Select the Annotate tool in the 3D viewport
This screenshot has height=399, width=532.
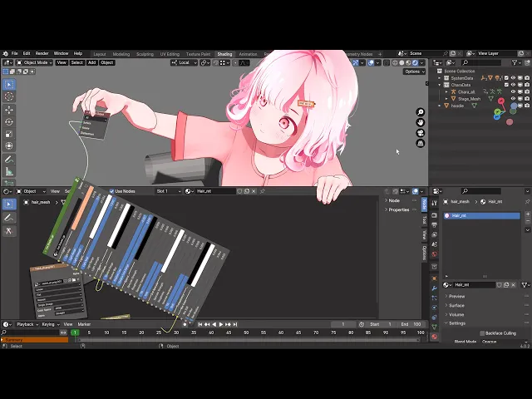(9, 159)
